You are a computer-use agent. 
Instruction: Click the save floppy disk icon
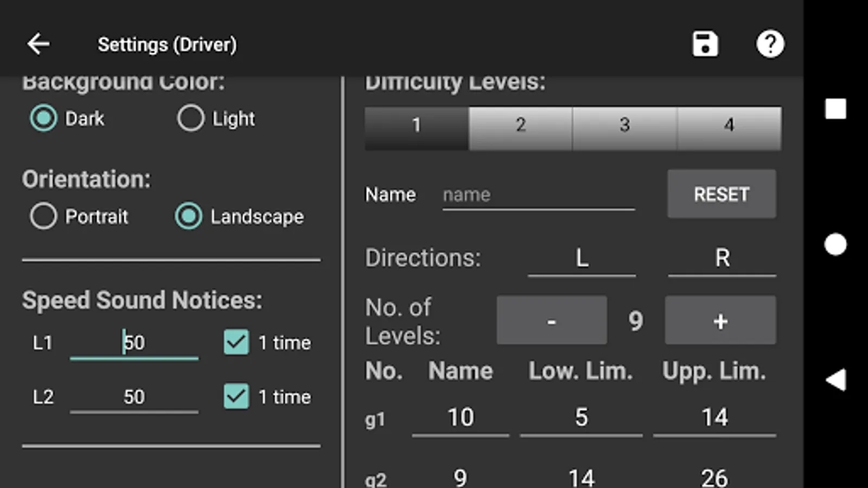coord(705,44)
